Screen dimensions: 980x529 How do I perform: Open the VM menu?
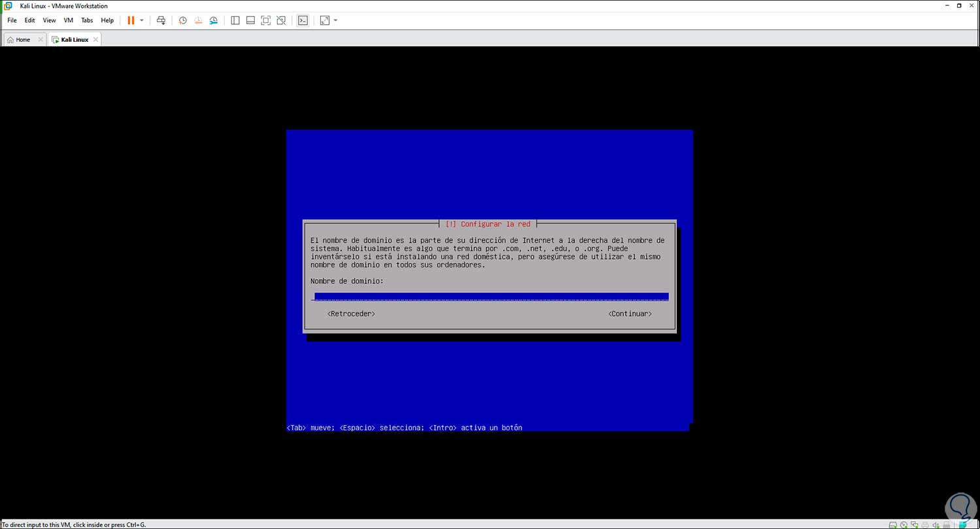coord(69,20)
